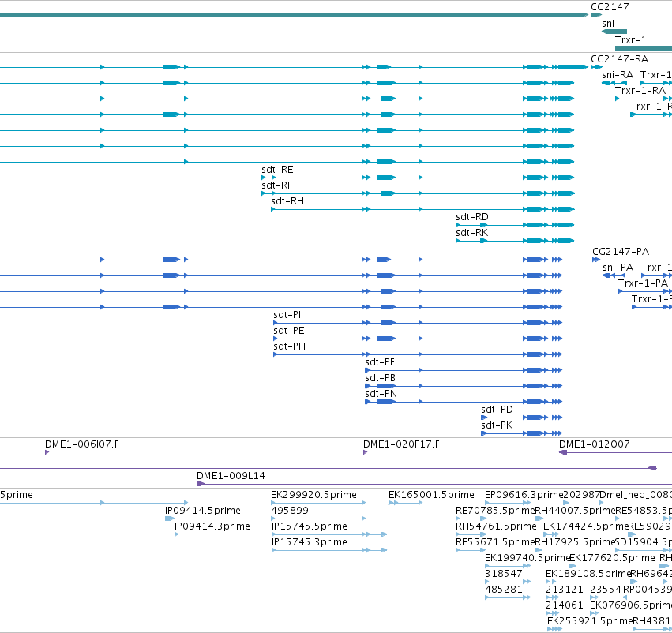The image size is (672, 633).
Task: Click the sdt-PN protein label
Action: 381,394
